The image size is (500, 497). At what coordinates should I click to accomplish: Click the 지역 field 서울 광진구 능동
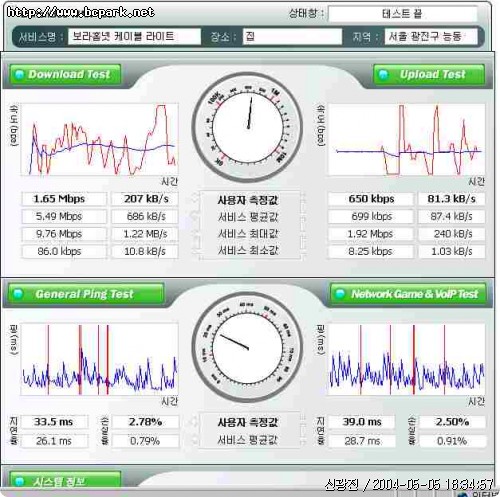(x=431, y=36)
